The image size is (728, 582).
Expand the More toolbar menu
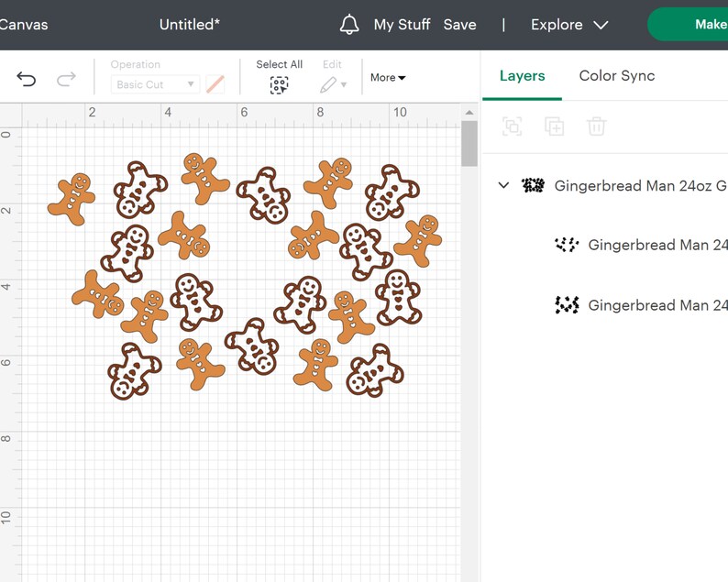(388, 78)
